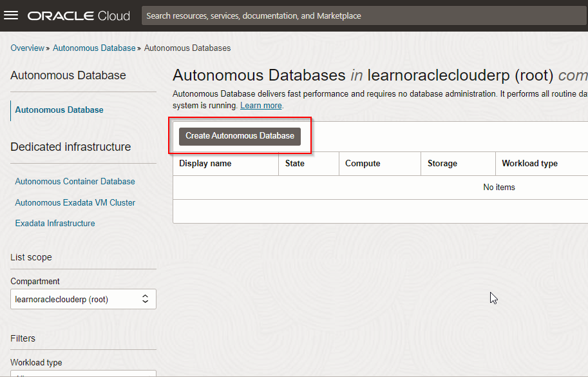Focus the search resources input field
588x377 pixels.
point(365,15)
